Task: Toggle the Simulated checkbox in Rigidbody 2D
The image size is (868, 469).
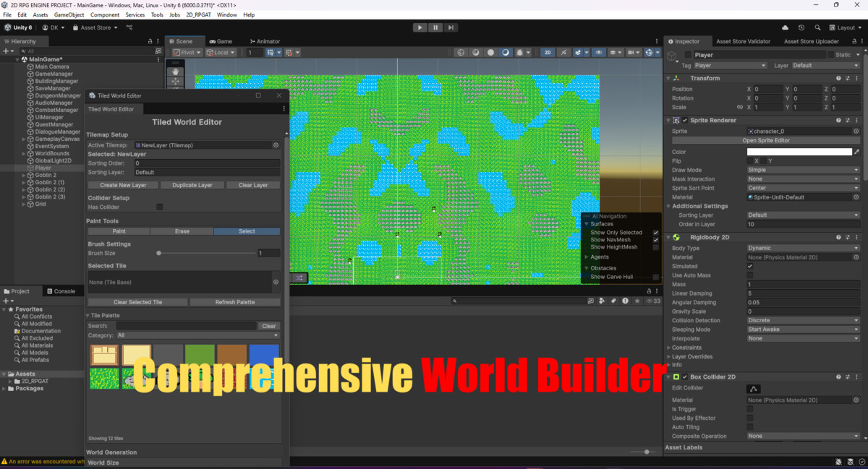Action: coord(750,266)
